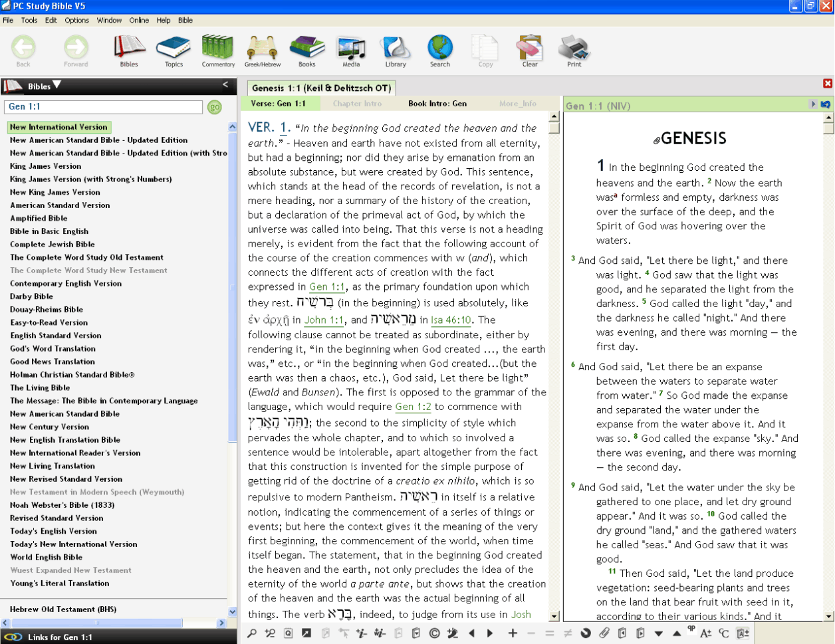Click the commentary pane scroll up arrow
The width and height of the screenshot is (835, 644).
[554, 117]
